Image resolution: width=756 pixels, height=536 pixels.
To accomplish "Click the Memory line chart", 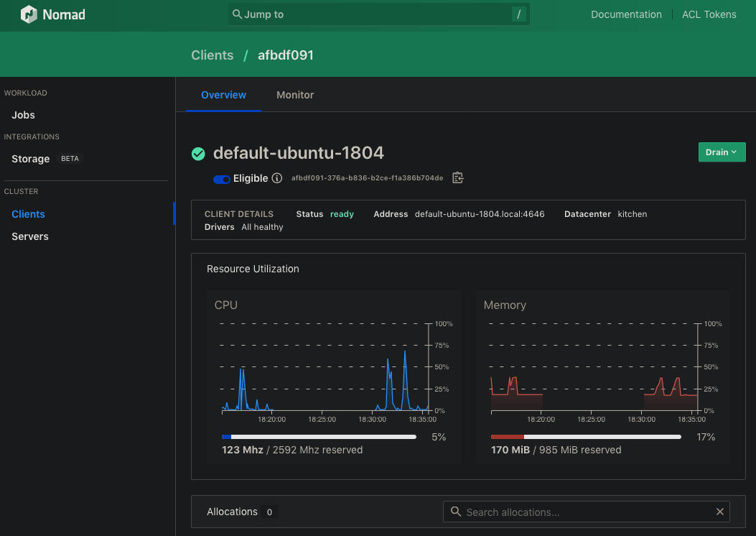I will 594,368.
